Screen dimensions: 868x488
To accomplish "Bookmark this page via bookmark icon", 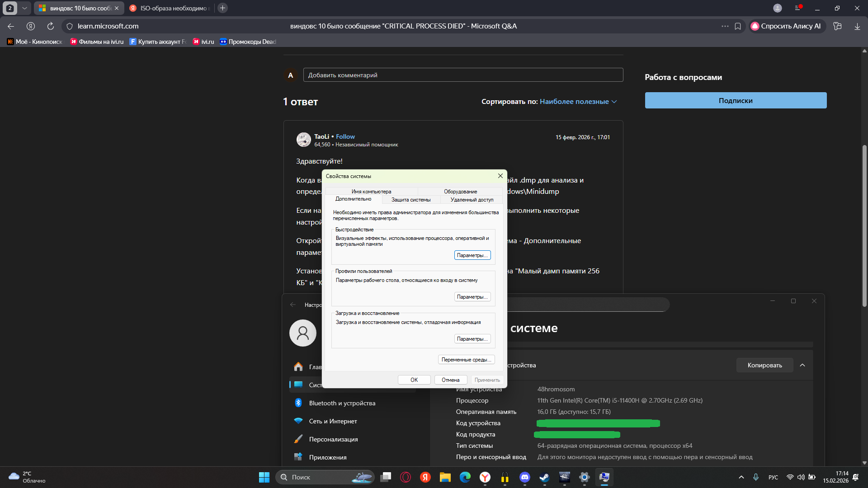I will (x=738, y=26).
